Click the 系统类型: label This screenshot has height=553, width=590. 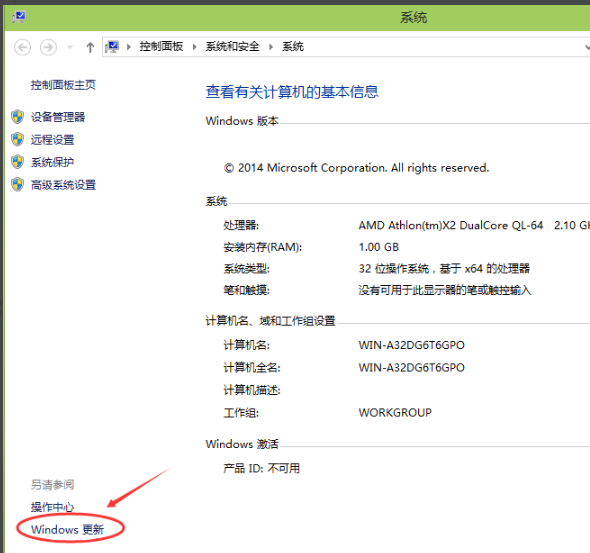coord(246,269)
